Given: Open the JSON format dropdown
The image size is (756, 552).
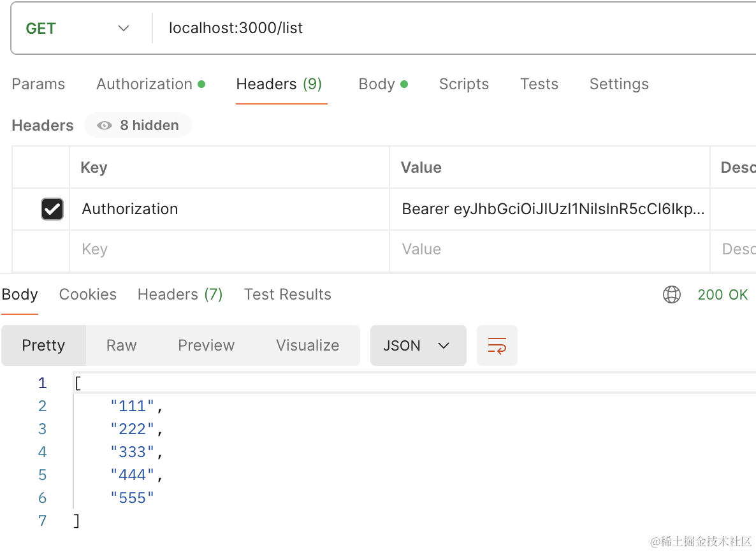Looking at the screenshot, I should coord(418,345).
